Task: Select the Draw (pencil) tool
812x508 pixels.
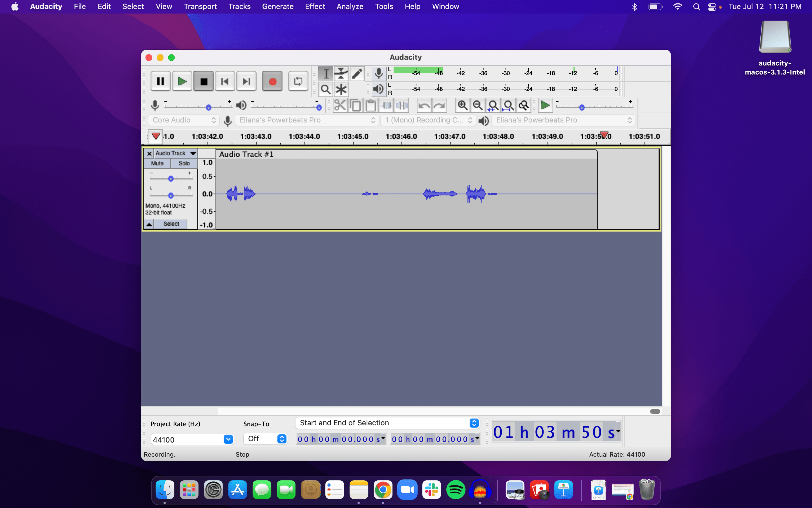Action: click(357, 74)
